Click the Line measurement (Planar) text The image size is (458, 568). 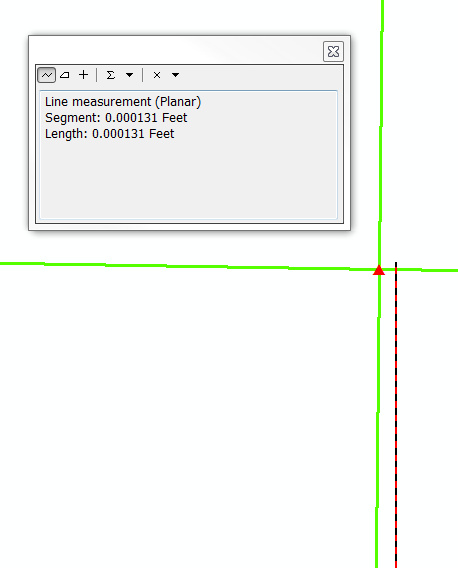point(123,102)
